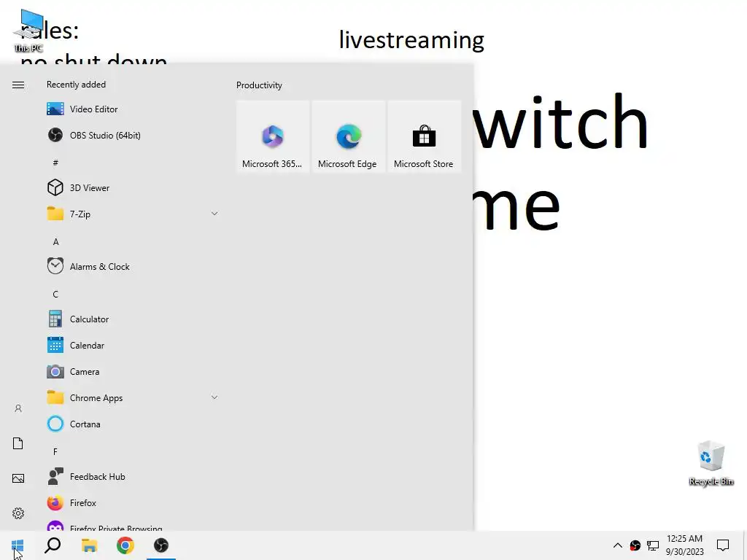Click the Recently added header

click(76, 85)
